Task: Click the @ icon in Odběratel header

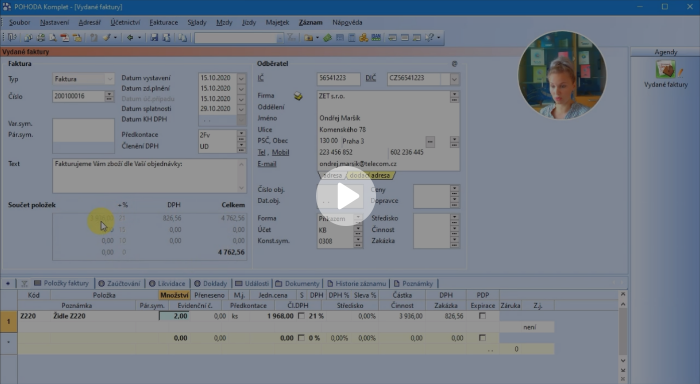Action: (x=454, y=64)
